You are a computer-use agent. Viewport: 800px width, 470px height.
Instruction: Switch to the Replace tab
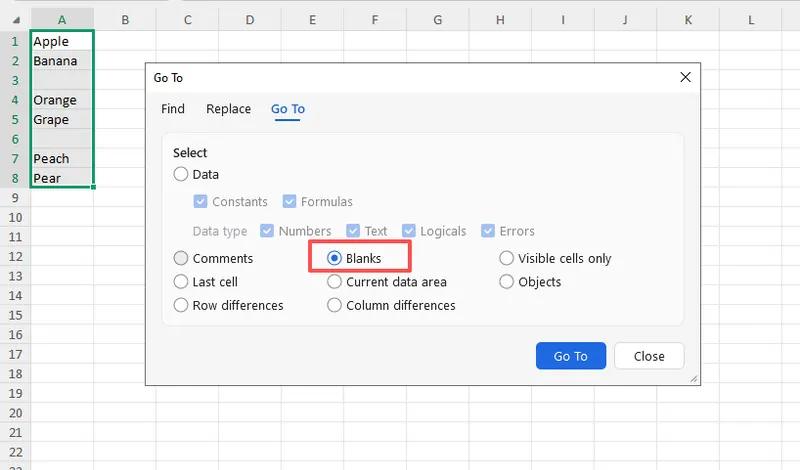coord(228,109)
